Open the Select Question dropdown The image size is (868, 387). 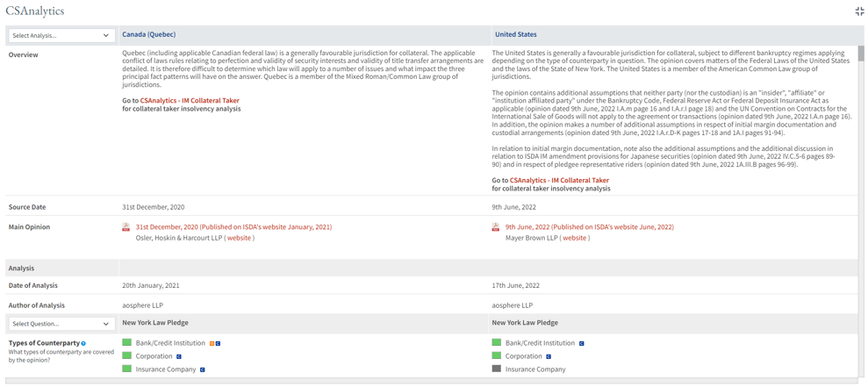[x=61, y=324]
